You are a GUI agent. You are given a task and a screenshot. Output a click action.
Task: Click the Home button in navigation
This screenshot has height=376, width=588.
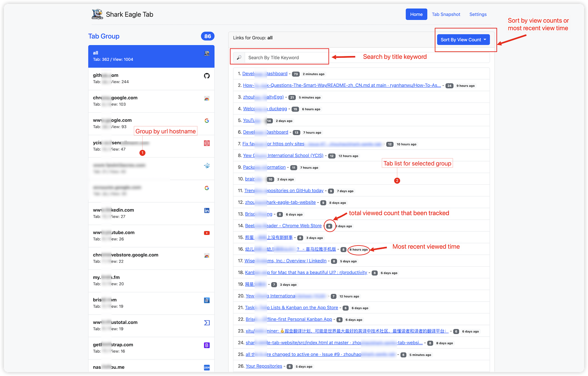416,14
